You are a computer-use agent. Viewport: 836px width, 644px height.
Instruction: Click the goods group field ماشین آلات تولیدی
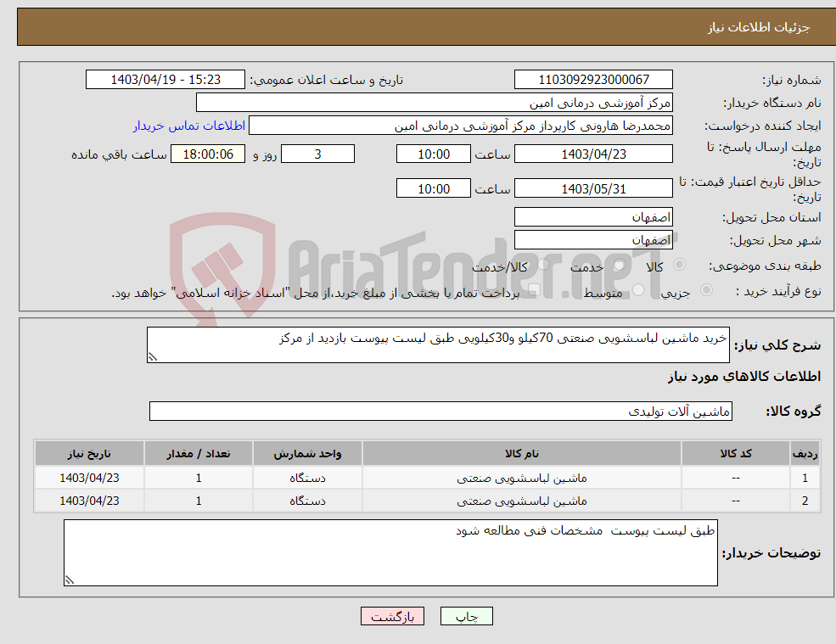click(x=441, y=411)
